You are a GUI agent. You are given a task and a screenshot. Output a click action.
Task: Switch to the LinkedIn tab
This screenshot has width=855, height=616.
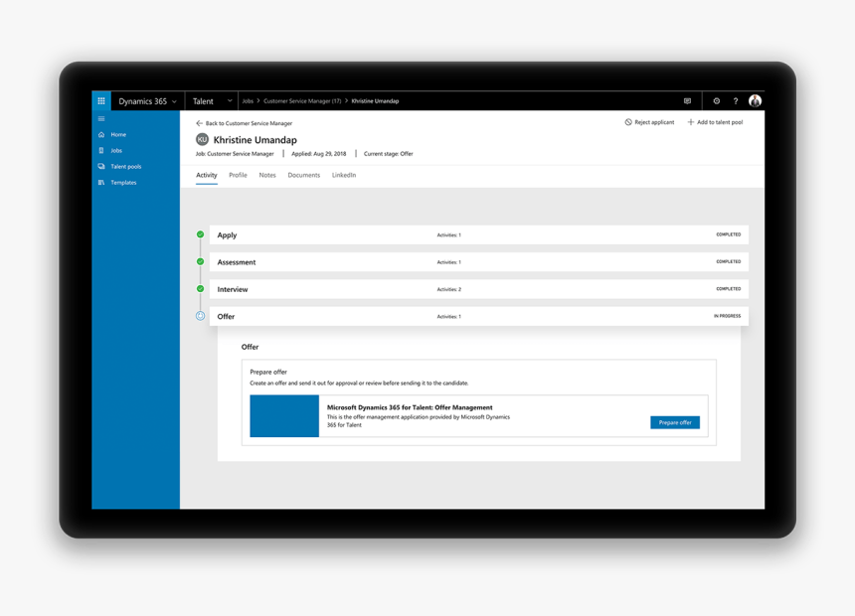344,175
